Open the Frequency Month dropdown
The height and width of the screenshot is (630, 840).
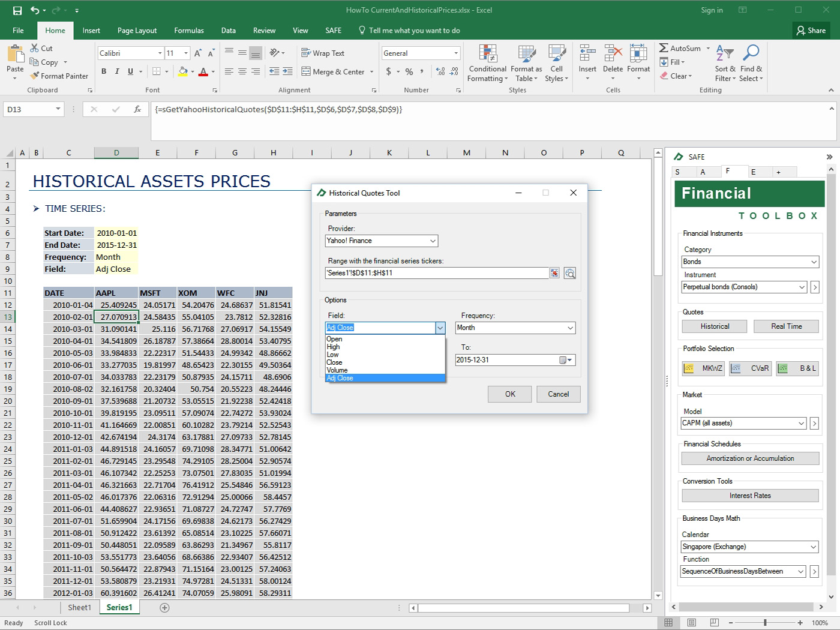[x=570, y=328]
